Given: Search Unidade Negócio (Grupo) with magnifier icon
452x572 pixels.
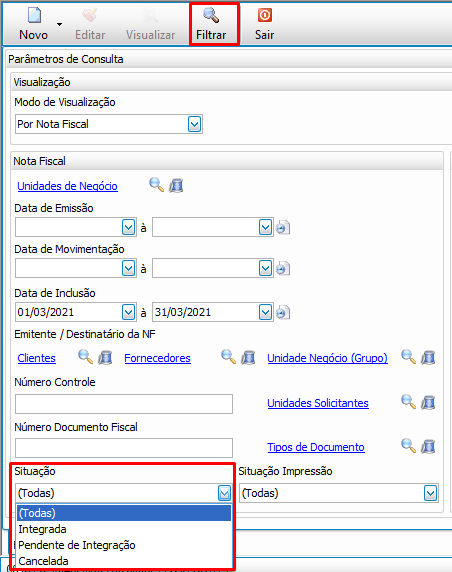Looking at the screenshot, I should pyautogui.click(x=409, y=357).
